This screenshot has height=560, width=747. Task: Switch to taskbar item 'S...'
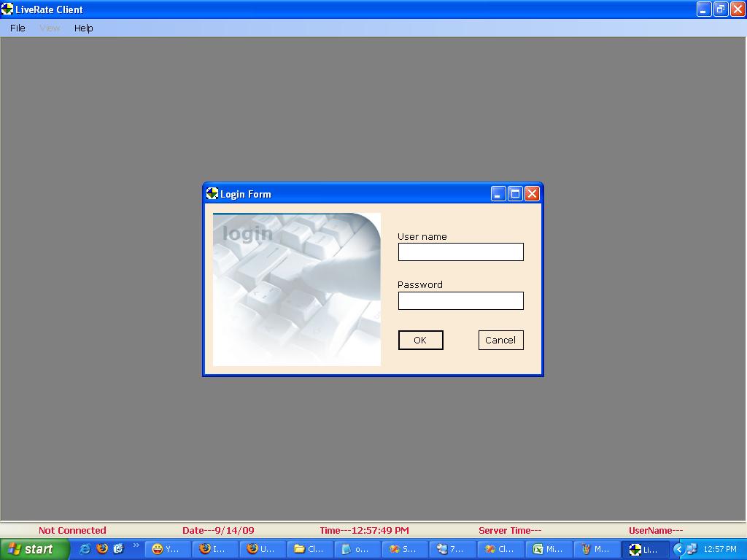405,550
